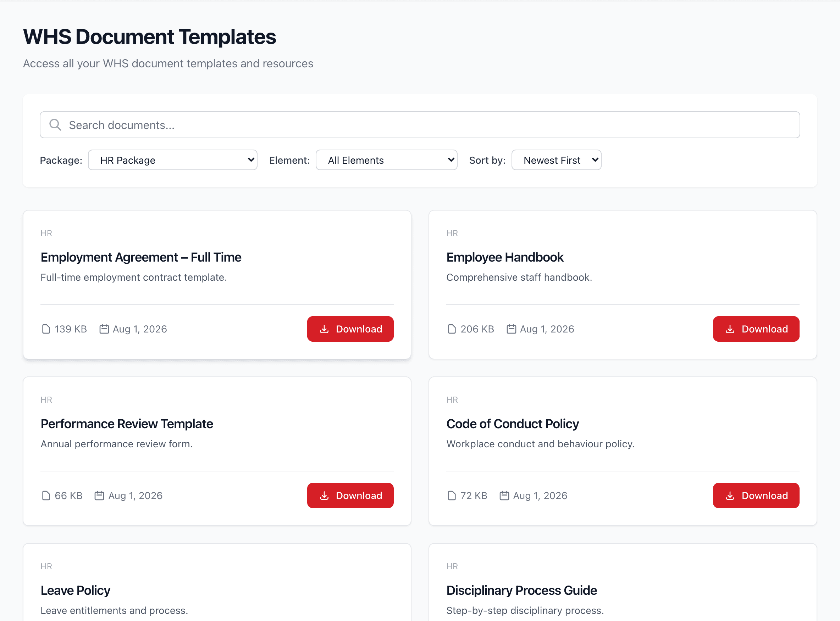840x621 pixels.
Task: Click the 206 KB file size
Action: tap(477, 329)
